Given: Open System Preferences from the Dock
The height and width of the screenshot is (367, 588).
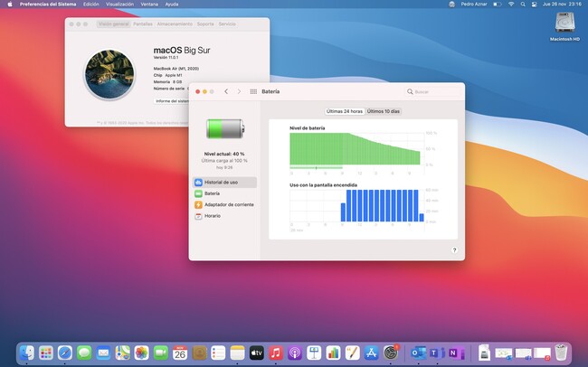Looking at the screenshot, I should (391, 353).
